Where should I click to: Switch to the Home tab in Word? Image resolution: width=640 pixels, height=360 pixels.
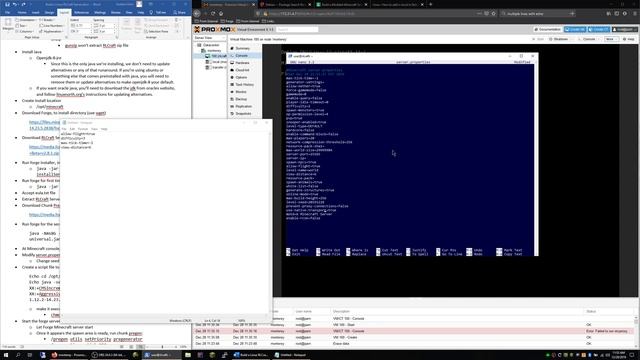point(22,13)
